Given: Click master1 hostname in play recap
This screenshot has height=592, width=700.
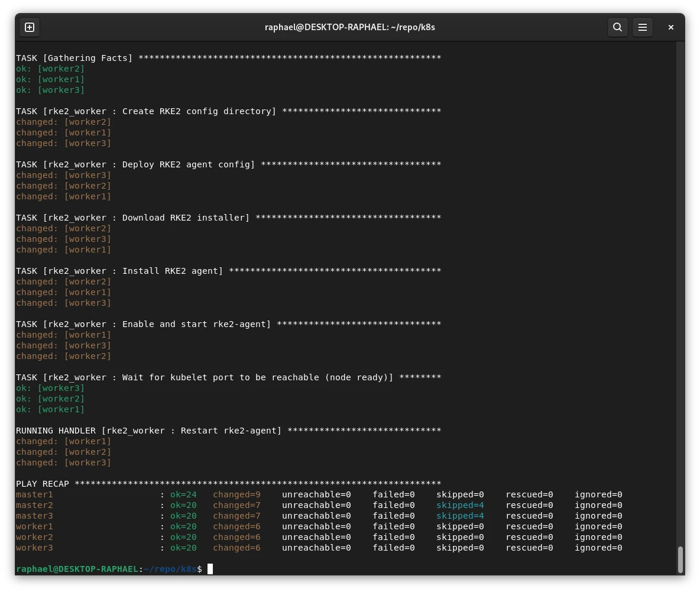Looking at the screenshot, I should coord(34,494).
